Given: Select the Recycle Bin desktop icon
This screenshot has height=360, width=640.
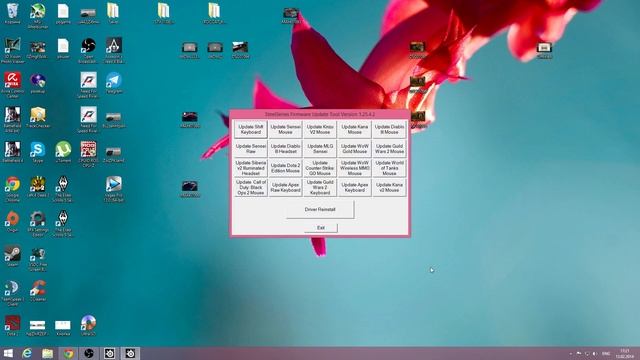Looking at the screenshot, I should (x=12, y=13).
